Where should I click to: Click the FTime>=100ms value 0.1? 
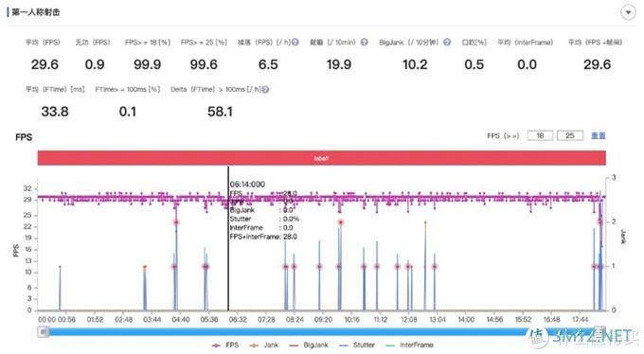click(127, 112)
